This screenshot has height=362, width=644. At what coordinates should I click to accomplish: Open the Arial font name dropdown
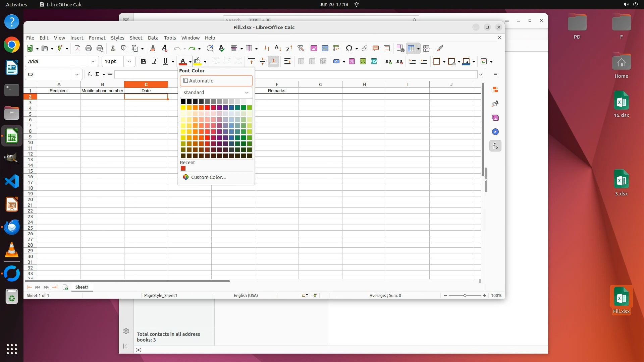coord(93,61)
